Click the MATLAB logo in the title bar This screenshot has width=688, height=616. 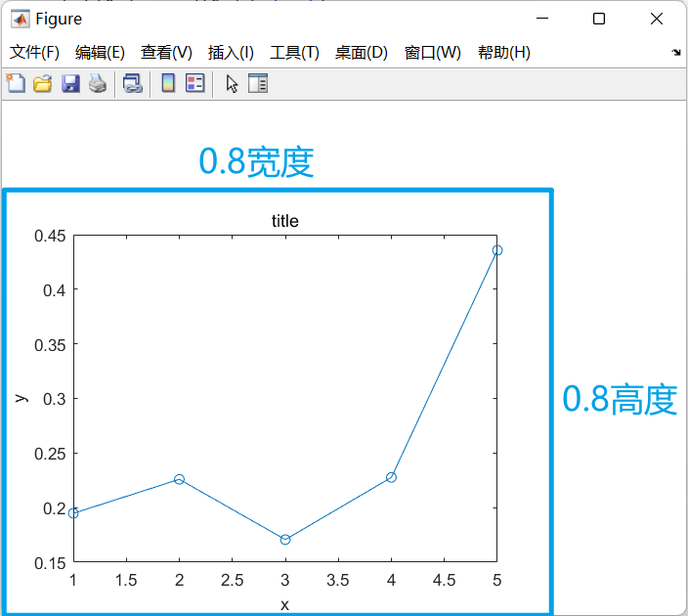tap(21, 19)
